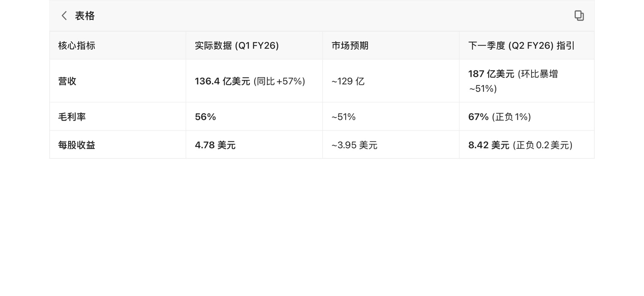Click the 每股收益 row label

(77, 145)
